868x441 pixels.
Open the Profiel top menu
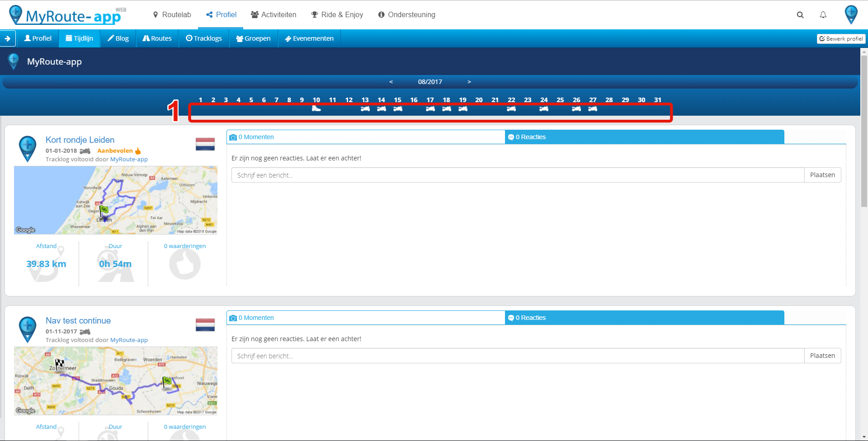click(x=222, y=14)
